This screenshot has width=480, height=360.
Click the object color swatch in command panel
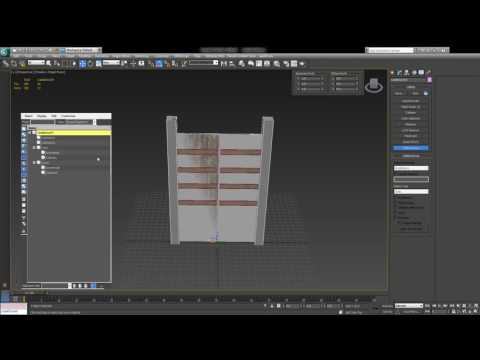tap(430, 80)
